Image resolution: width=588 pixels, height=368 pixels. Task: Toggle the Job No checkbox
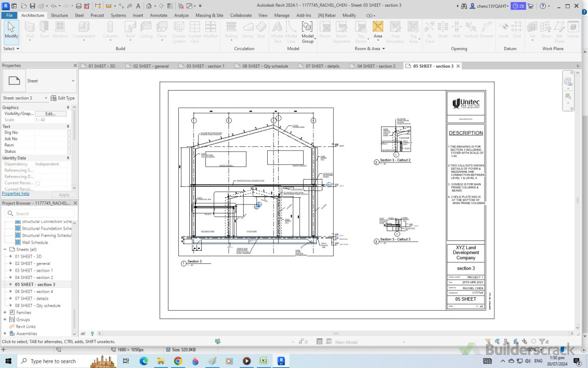(x=69, y=139)
